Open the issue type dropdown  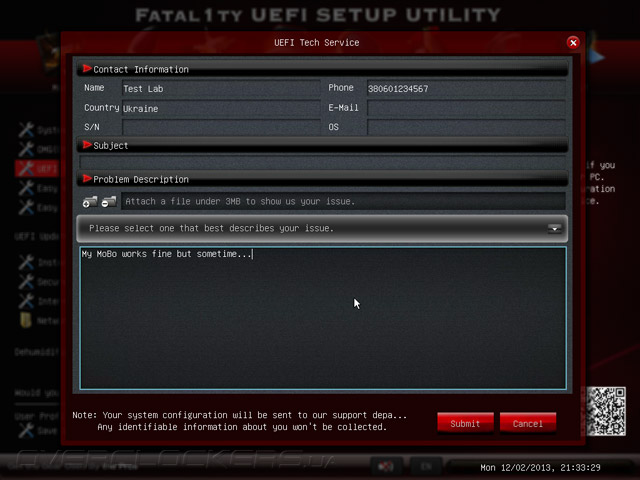click(322, 229)
